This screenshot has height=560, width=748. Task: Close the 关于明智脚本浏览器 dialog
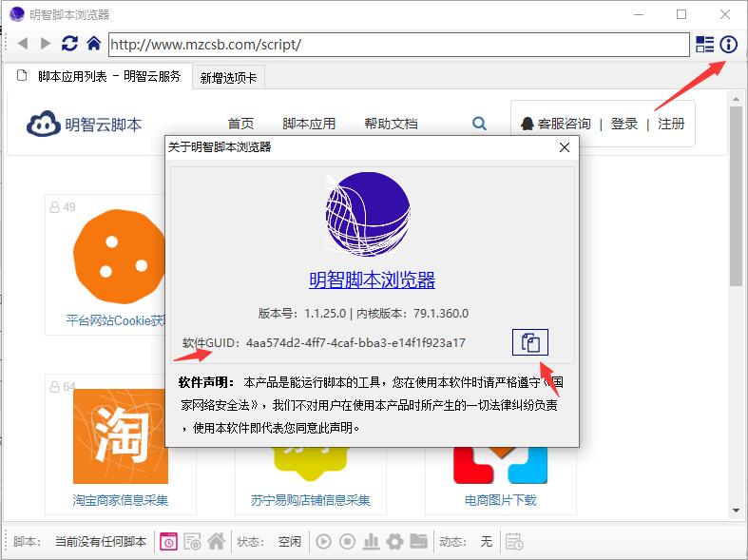point(565,147)
